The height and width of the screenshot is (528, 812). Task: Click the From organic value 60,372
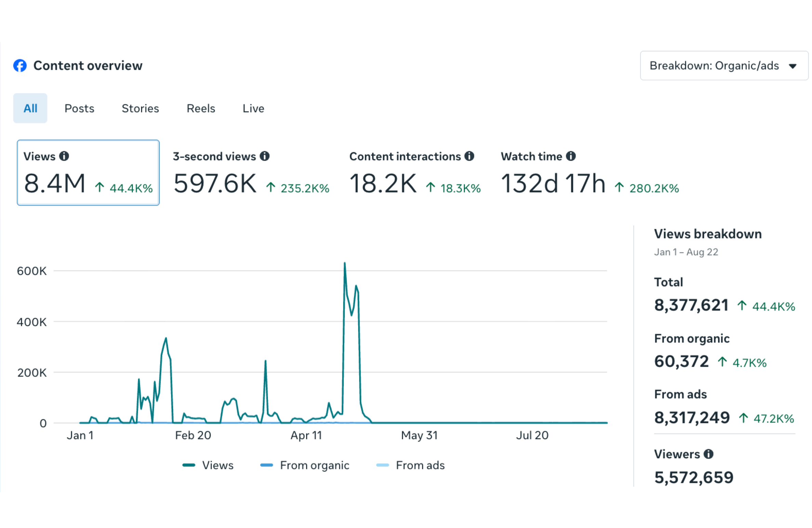pyautogui.click(x=681, y=361)
